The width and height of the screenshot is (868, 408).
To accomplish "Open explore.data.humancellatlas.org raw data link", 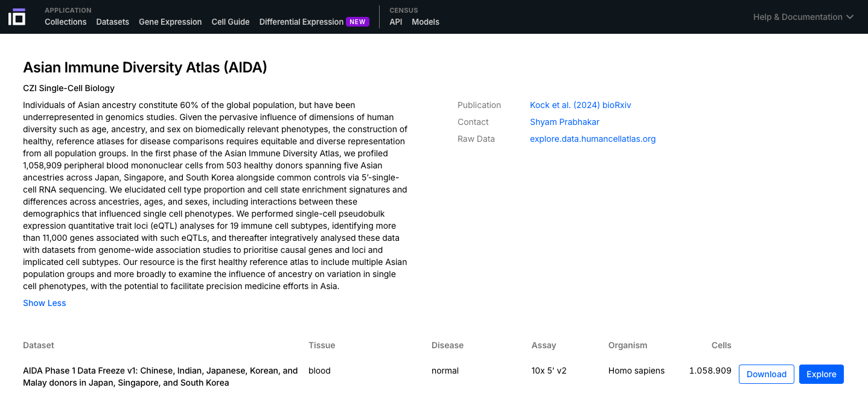I will 592,139.
